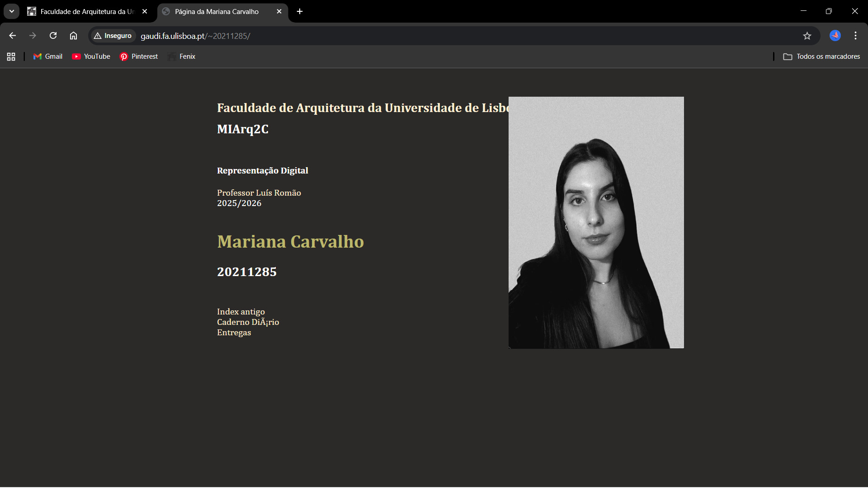This screenshot has width=868, height=488.
Task: Open the Gmail bookmark
Action: [x=48, y=56]
